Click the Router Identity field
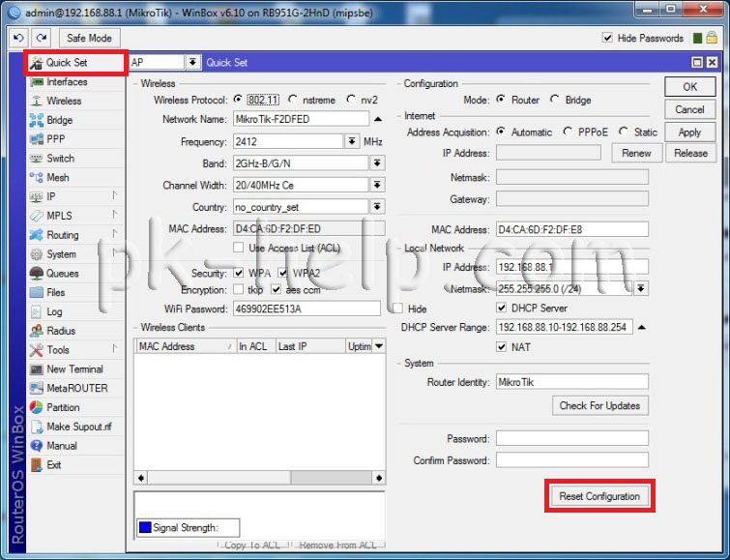Screen dimensions: 730x560 coord(571,382)
